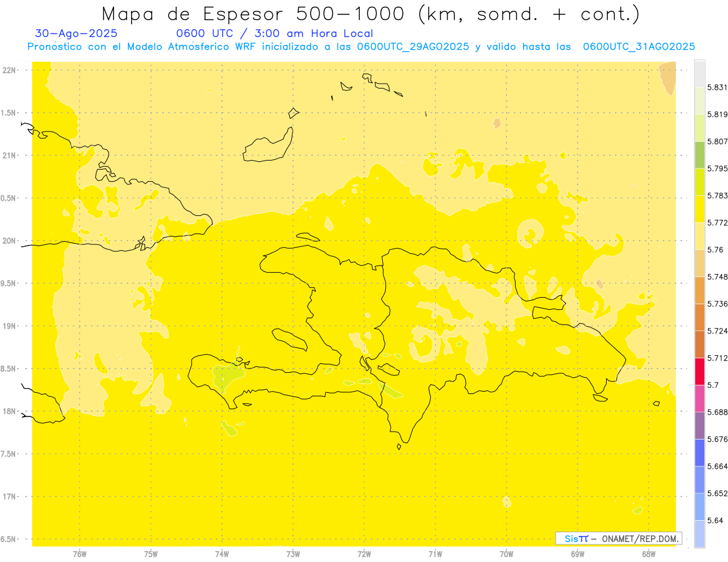
Task: Click the purple 5.676–5.688 legend swatch
Action: click(x=699, y=425)
